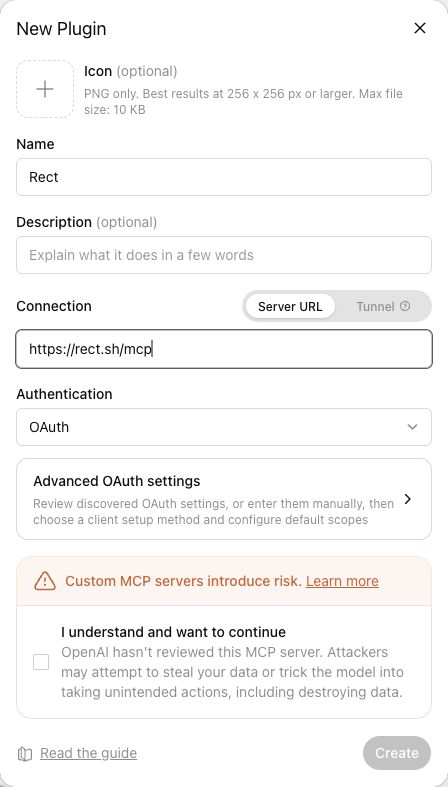Click into the Description text field

point(224,255)
